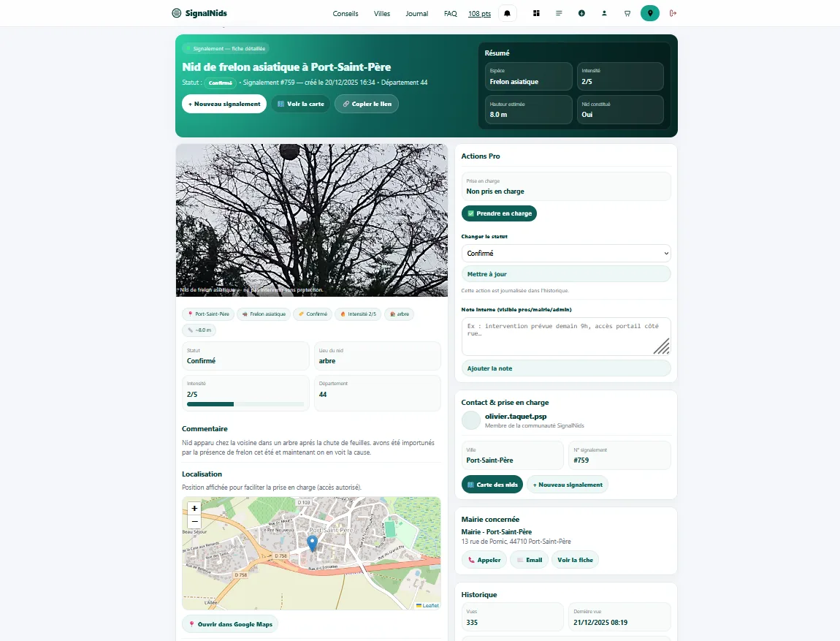The image size is (840, 641).
Task: Open the dashboard grid icon
Action: coord(536,13)
